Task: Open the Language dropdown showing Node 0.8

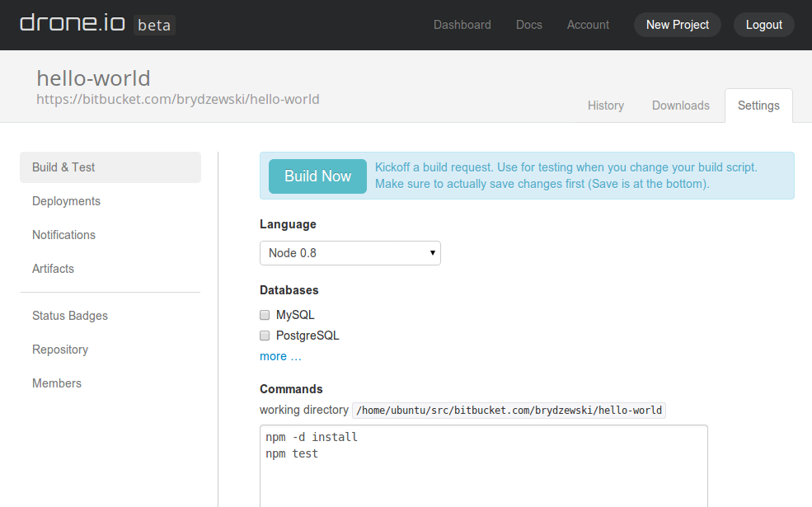Action: [350, 253]
